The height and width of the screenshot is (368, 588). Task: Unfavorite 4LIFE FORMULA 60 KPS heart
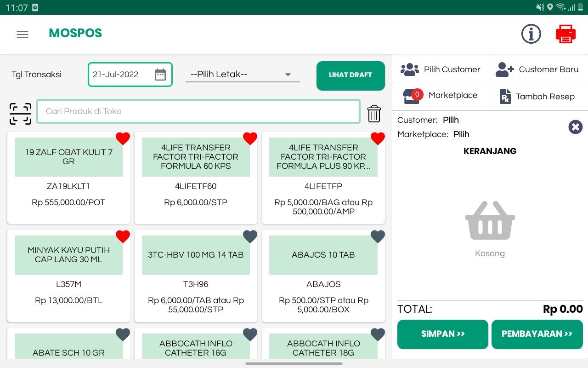coord(250,138)
